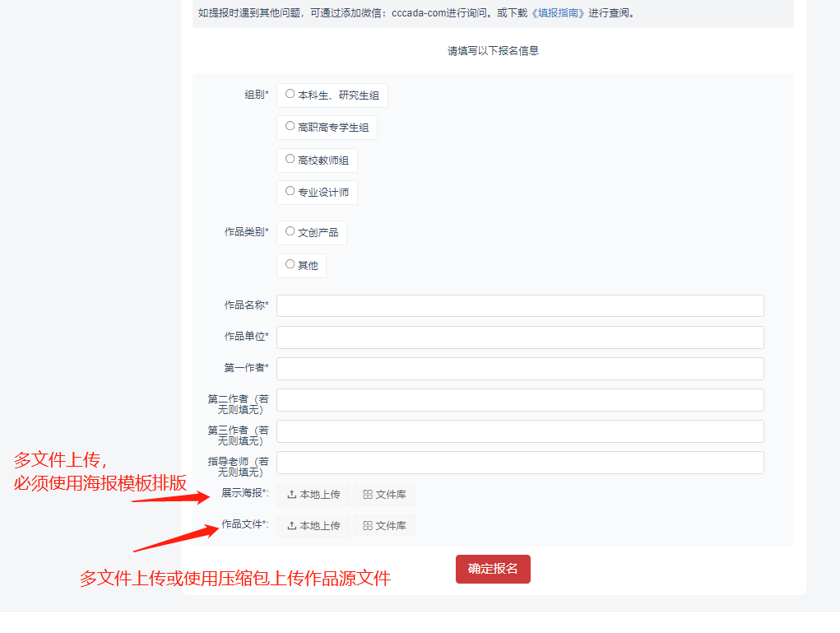Open the 《填报指南》 download link
This screenshot has height=633, width=840.
click(557, 13)
